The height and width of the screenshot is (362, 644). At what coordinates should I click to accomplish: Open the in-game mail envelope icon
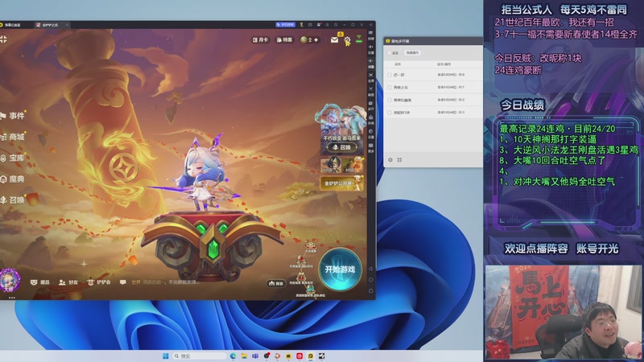tap(334, 39)
